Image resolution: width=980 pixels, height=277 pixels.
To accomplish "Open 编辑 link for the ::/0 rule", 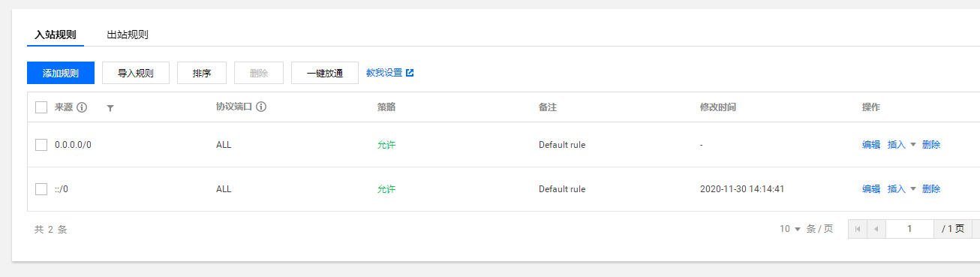I will [x=871, y=189].
